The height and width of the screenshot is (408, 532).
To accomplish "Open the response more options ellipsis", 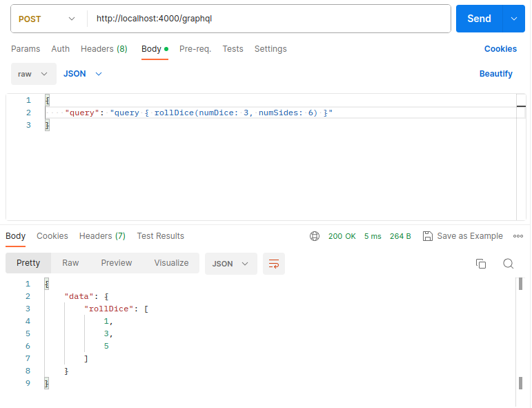I will pyautogui.click(x=518, y=236).
